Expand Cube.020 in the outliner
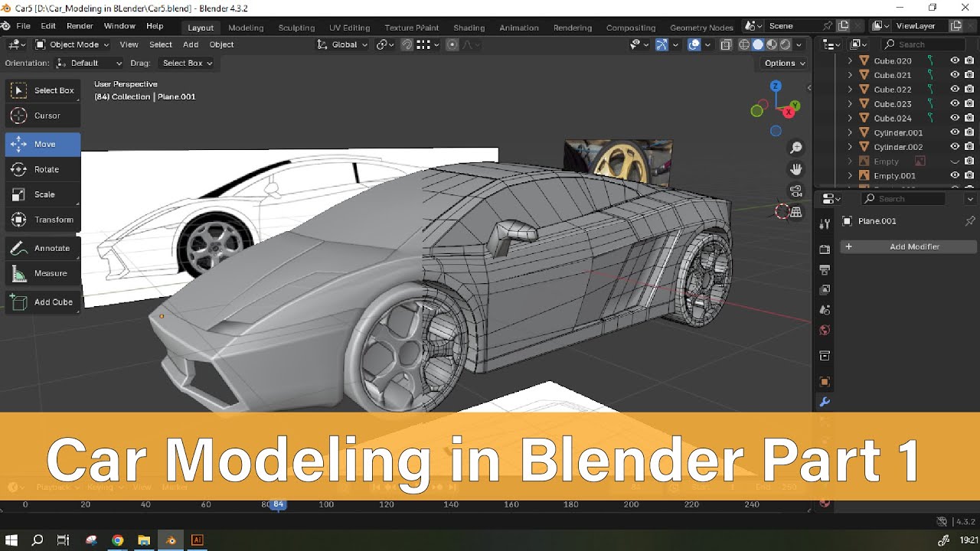This screenshot has width=980, height=551. point(850,60)
